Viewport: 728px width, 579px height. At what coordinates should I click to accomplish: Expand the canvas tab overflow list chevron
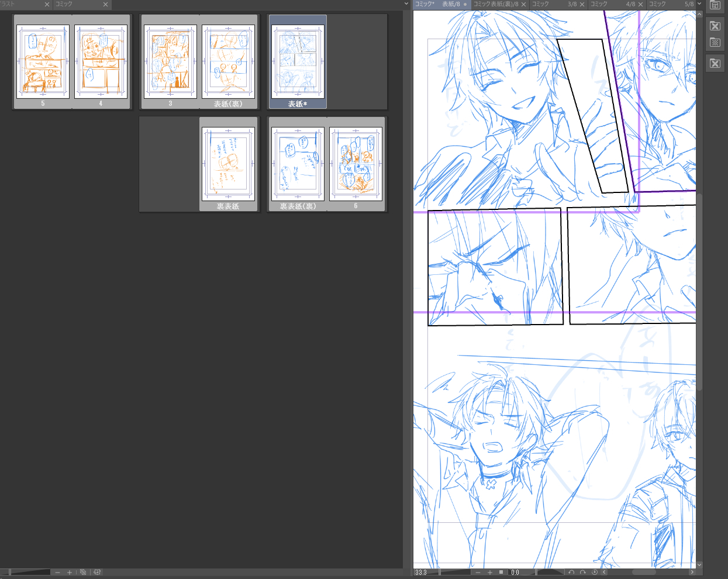click(x=699, y=4)
